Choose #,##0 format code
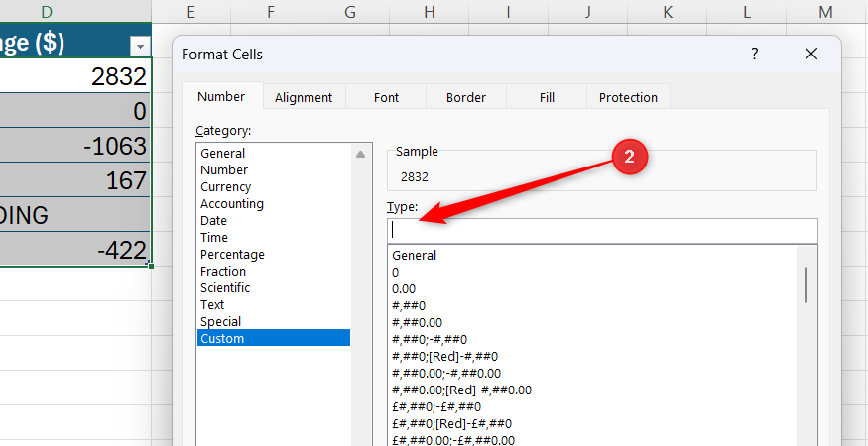 coord(592,306)
